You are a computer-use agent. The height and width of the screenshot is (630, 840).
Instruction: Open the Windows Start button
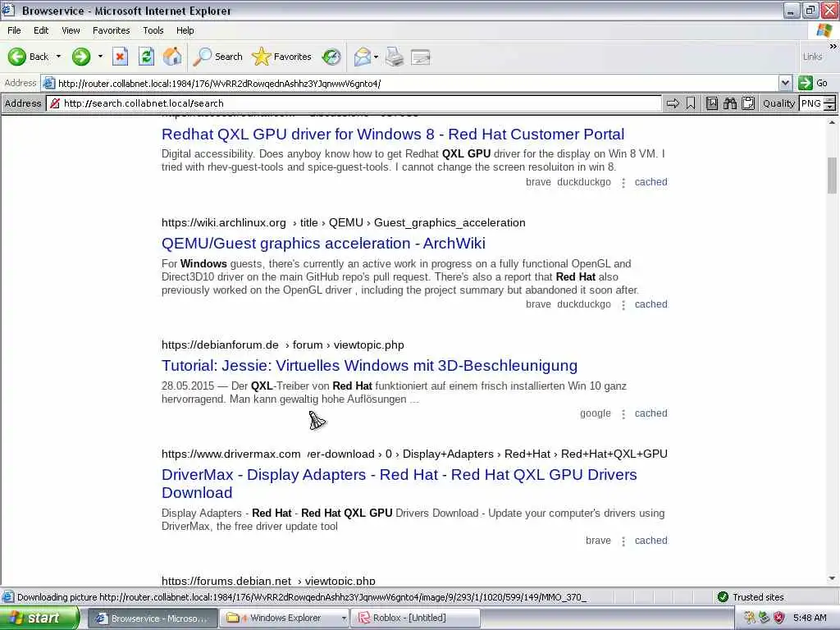pyautogui.click(x=39, y=618)
